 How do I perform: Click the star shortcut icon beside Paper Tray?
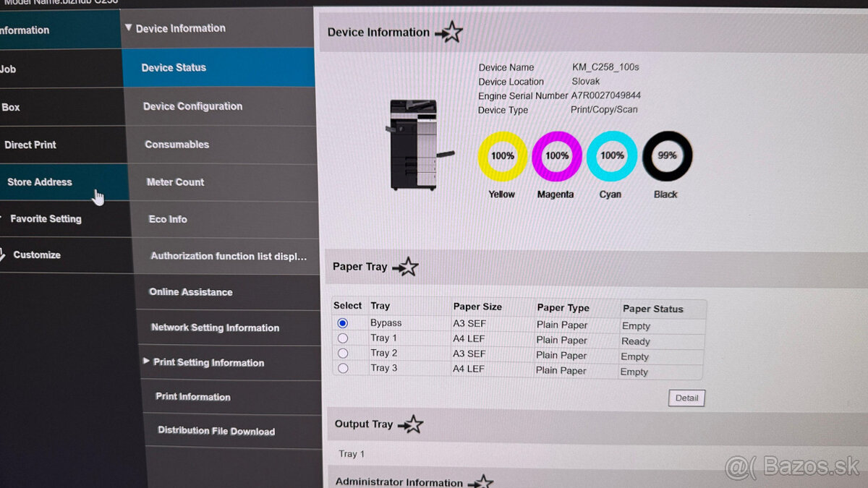point(406,267)
